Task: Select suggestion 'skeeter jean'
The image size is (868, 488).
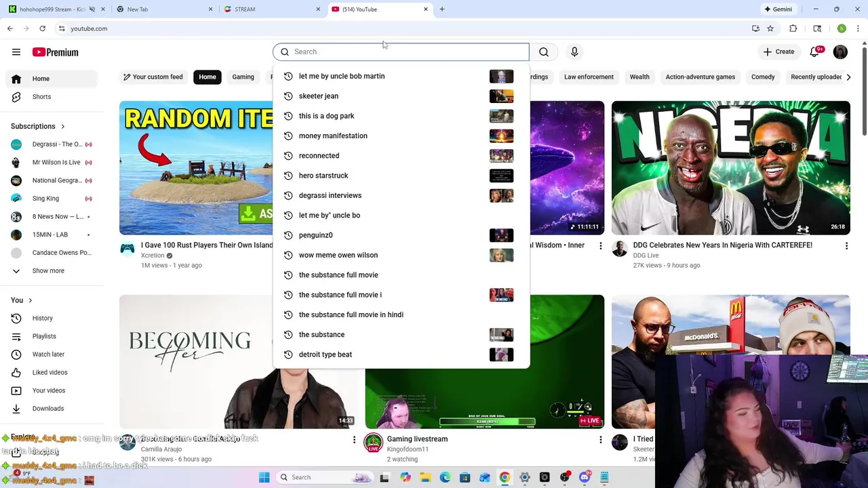Action: 401,96
